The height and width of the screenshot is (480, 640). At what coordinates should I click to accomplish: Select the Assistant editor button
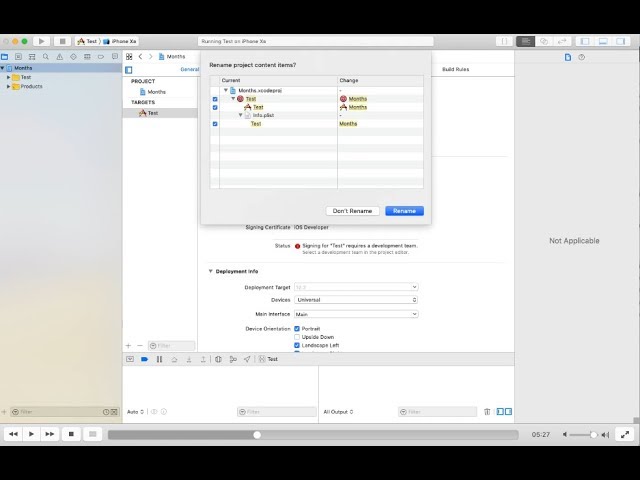click(544, 41)
